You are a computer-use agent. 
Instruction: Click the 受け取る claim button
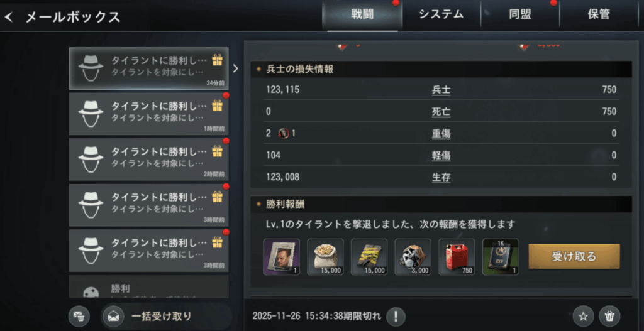tap(574, 257)
